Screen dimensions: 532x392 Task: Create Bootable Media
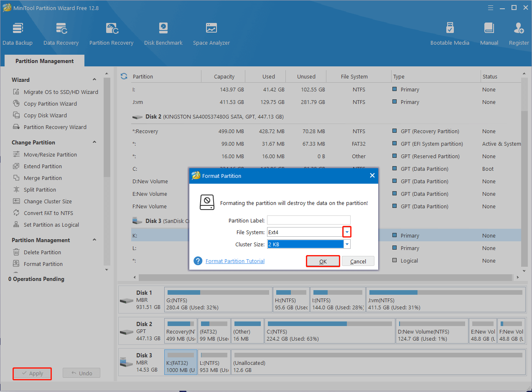450,34
